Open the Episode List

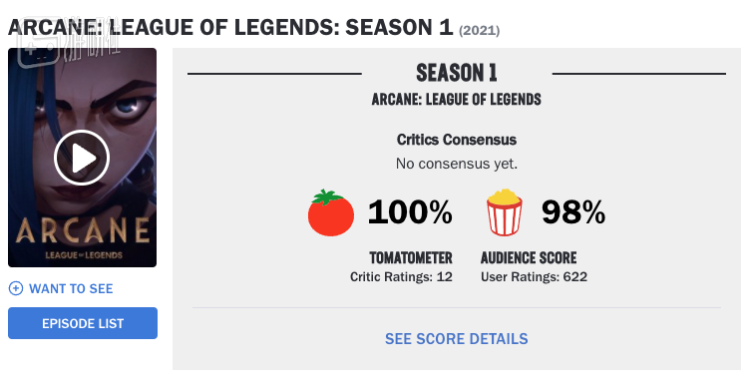[83, 323]
